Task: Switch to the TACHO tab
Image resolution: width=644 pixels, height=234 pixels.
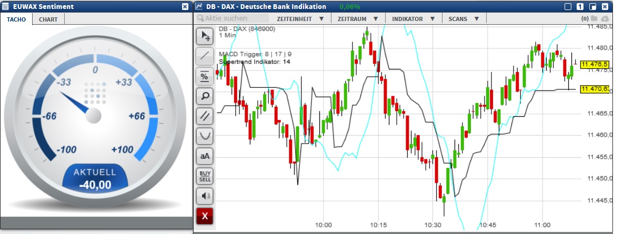Action: point(16,19)
